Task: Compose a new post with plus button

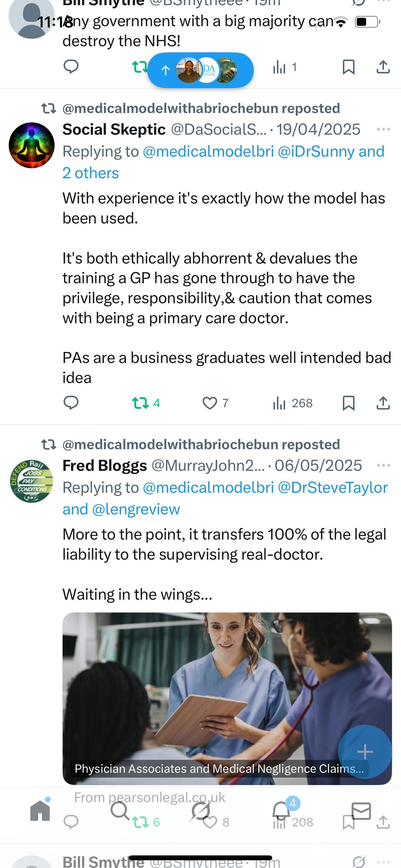Action: click(365, 751)
